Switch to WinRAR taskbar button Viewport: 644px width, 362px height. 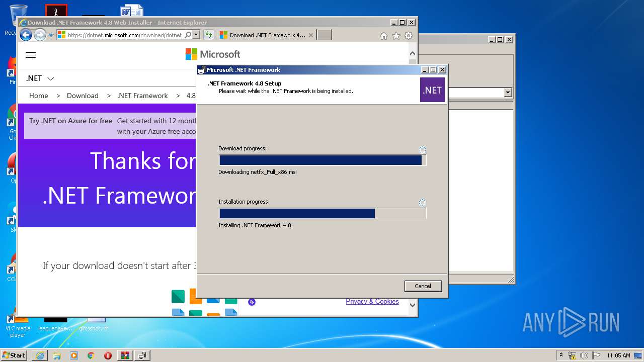pyautogui.click(x=125, y=355)
